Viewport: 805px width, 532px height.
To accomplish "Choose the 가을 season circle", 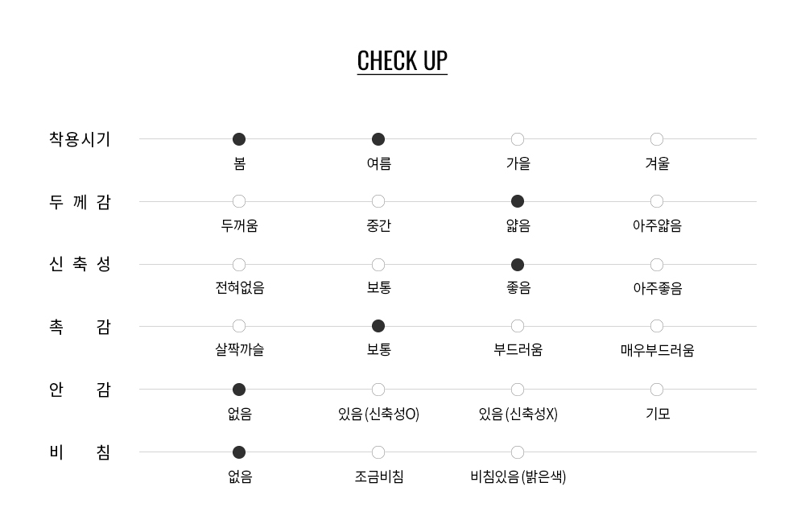I will tap(518, 139).
